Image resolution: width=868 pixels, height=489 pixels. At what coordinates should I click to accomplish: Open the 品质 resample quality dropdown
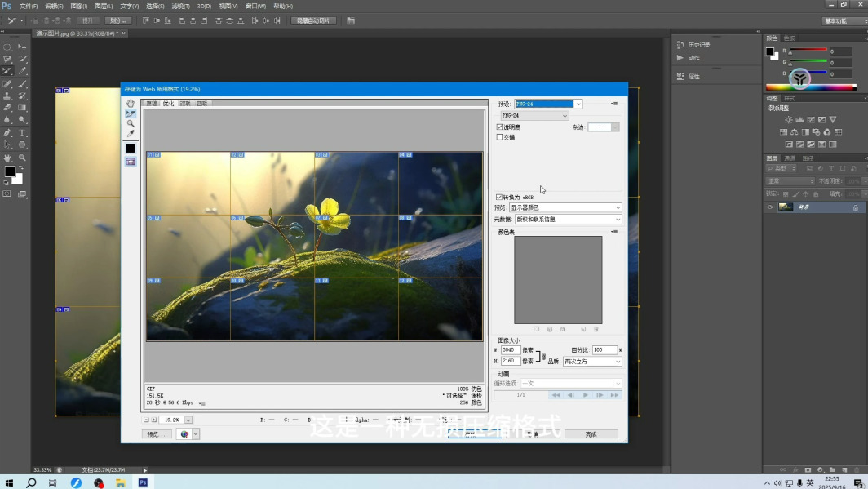(x=592, y=361)
